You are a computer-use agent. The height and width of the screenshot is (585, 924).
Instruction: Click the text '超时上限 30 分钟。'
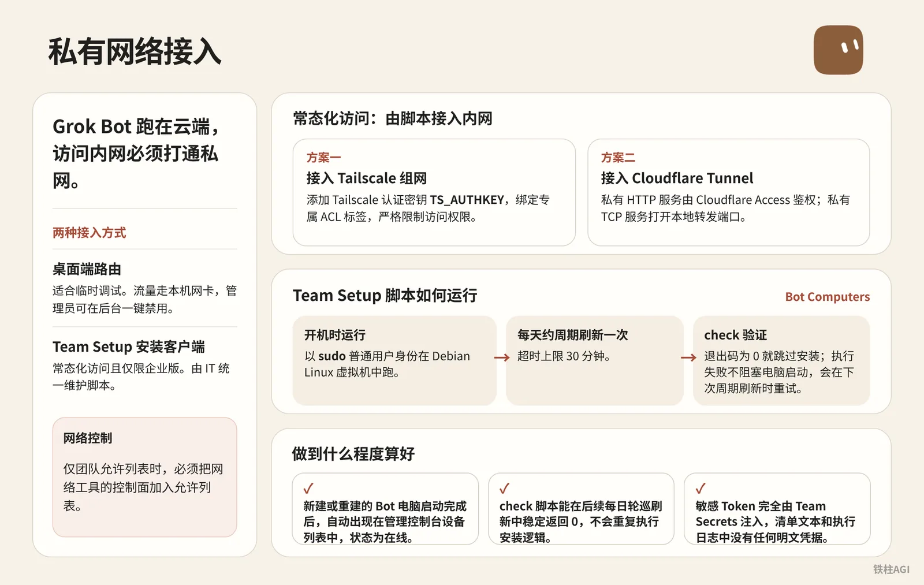[564, 356]
